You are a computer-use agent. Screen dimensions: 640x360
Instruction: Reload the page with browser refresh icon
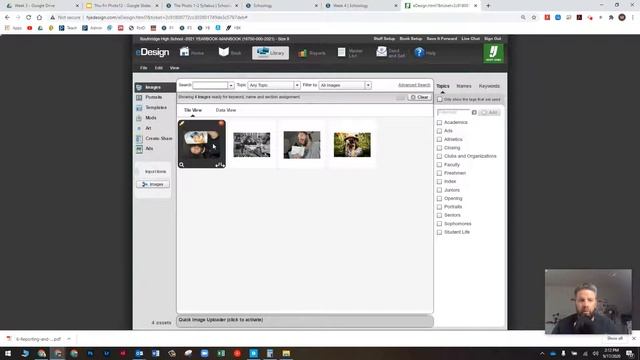point(29,18)
